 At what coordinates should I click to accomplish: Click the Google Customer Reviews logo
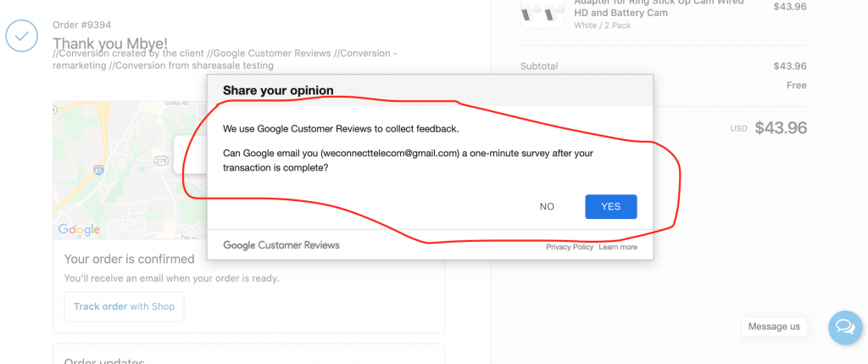click(281, 245)
